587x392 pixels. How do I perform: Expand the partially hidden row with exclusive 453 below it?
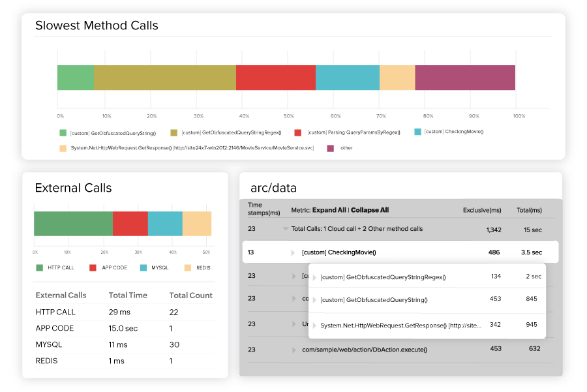pyautogui.click(x=294, y=298)
